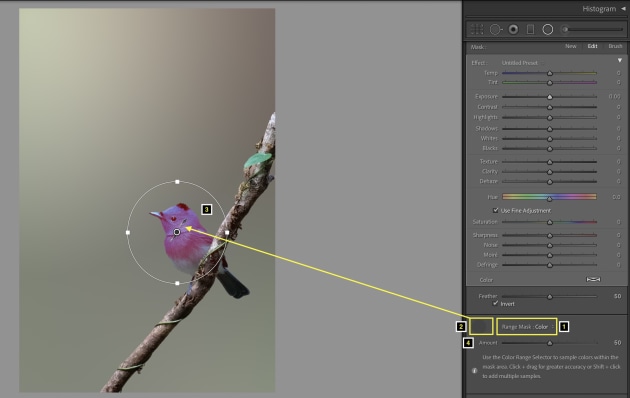Click the Sharpness slider handle

coord(550,235)
